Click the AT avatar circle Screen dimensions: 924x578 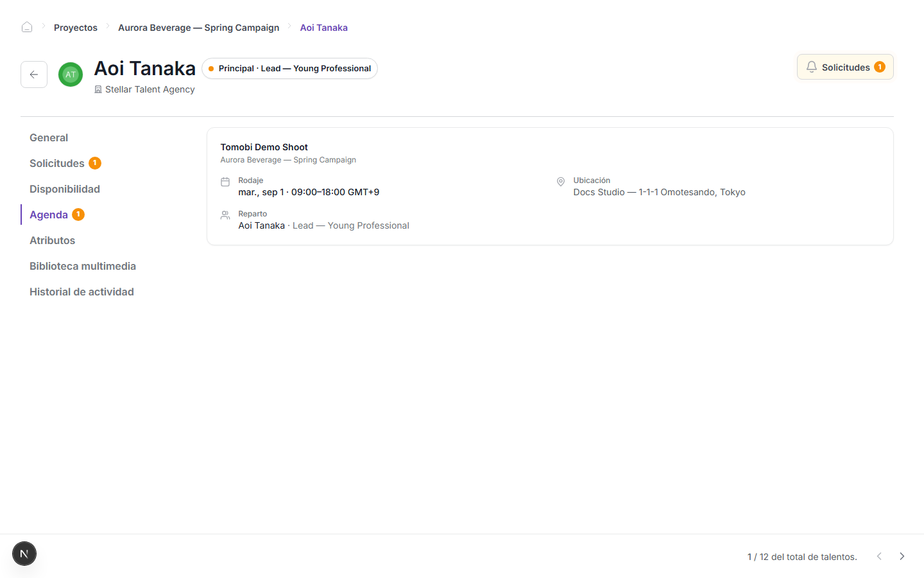71,74
